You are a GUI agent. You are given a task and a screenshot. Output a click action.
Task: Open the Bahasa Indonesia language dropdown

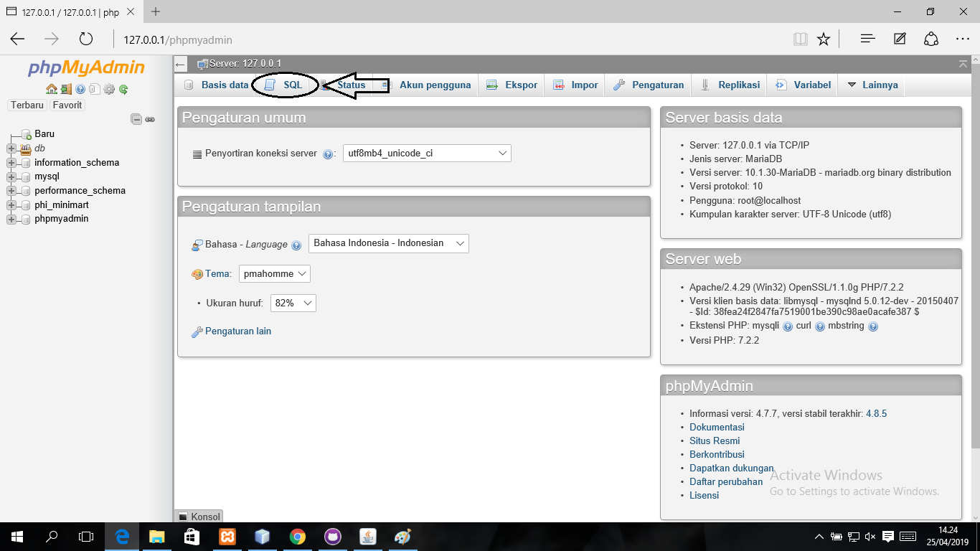(x=388, y=243)
